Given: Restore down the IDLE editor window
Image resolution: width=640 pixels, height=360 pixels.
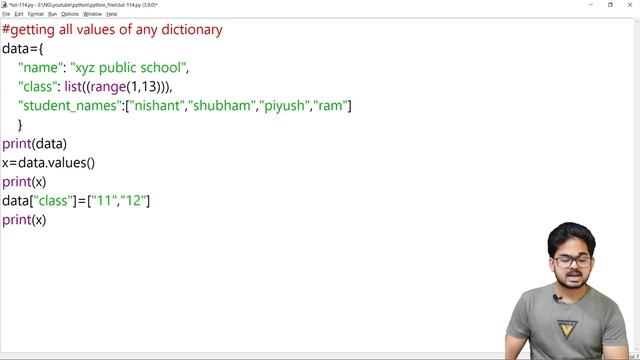Looking at the screenshot, I should point(610,4).
